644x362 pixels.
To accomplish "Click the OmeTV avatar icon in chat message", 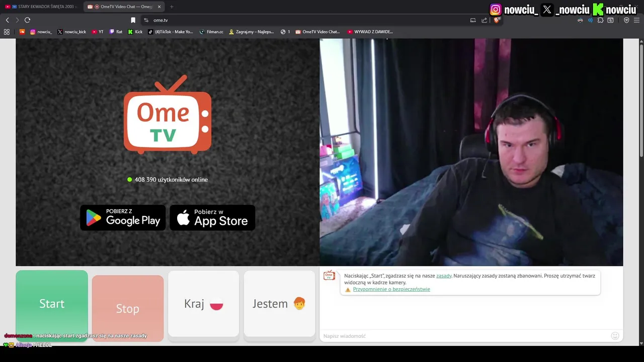I will pos(330,275).
